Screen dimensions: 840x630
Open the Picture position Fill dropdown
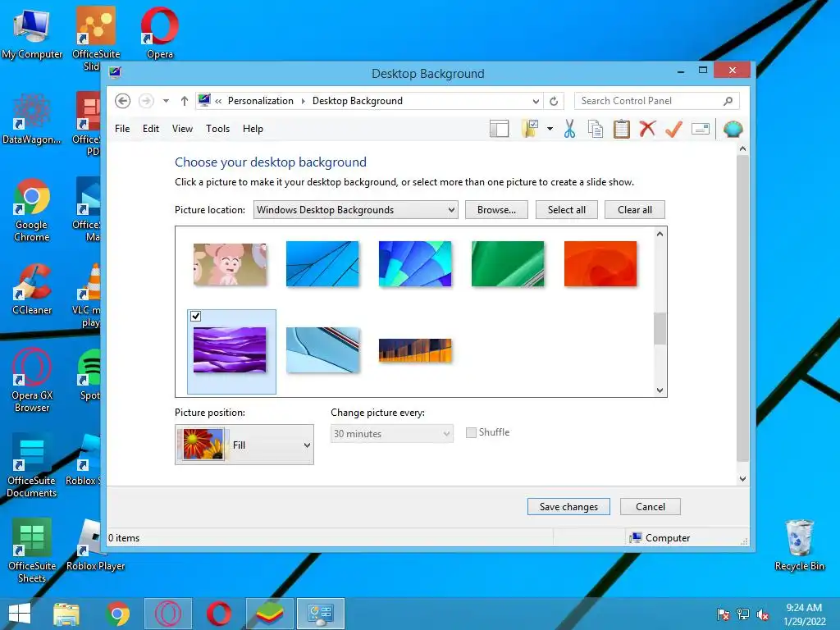pyautogui.click(x=244, y=445)
